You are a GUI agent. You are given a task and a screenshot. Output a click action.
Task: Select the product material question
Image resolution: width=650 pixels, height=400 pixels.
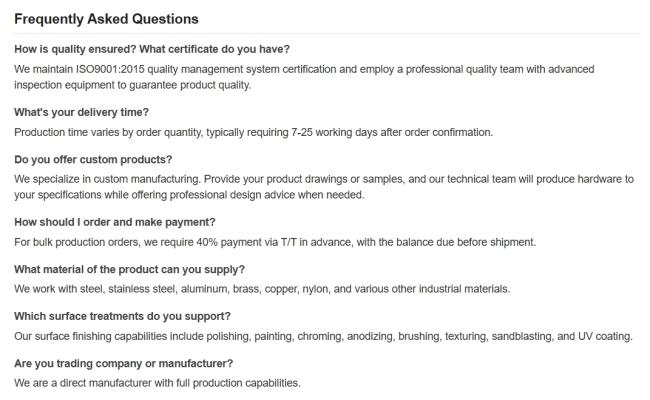click(x=129, y=269)
